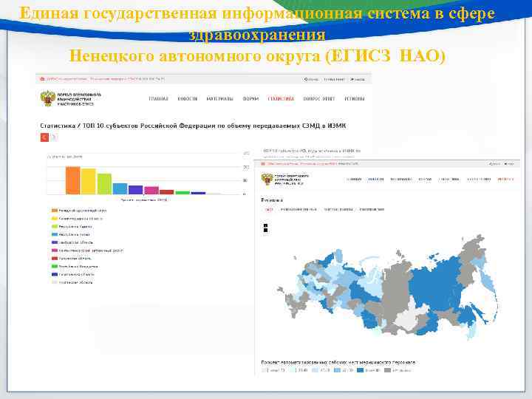The image size is (532, 399).
Task: Click the large dark blue Yakutia region on the map
Action: coord(437,282)
